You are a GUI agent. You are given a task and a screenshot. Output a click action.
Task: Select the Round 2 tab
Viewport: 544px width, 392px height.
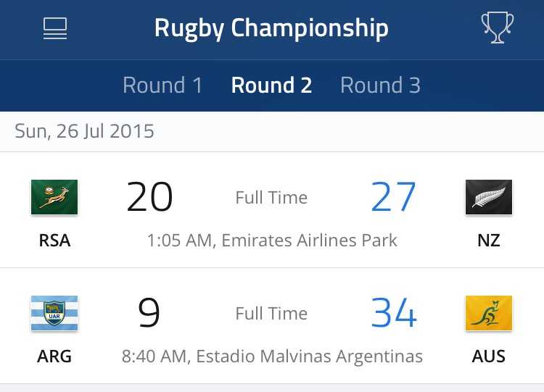[x=272, y=86]
